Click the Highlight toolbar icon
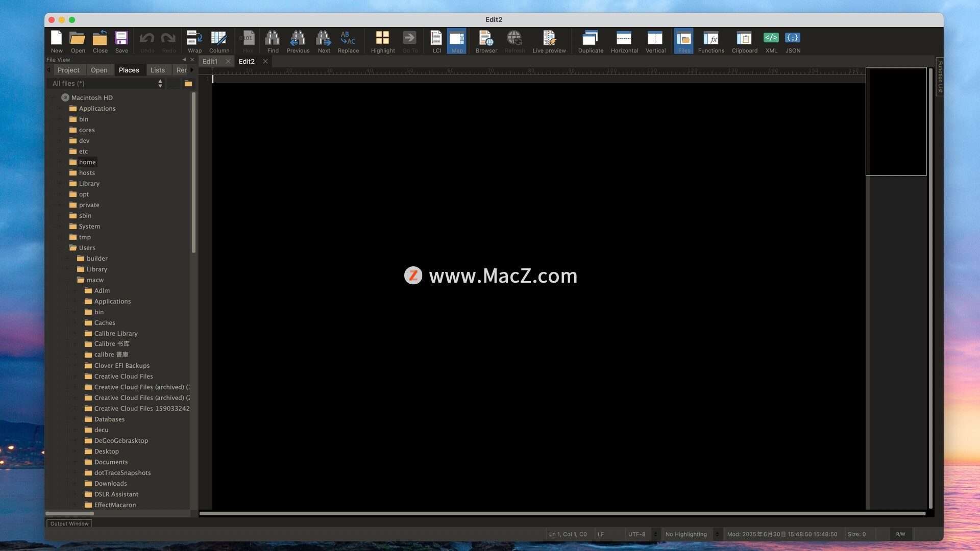The image size is (980, 551). tap(383, 41)
